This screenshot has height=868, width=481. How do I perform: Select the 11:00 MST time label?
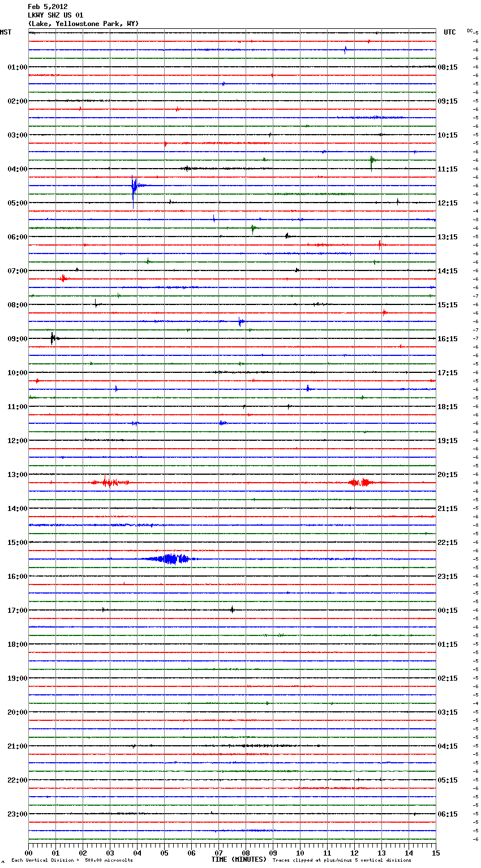click(x=17, y=407)
